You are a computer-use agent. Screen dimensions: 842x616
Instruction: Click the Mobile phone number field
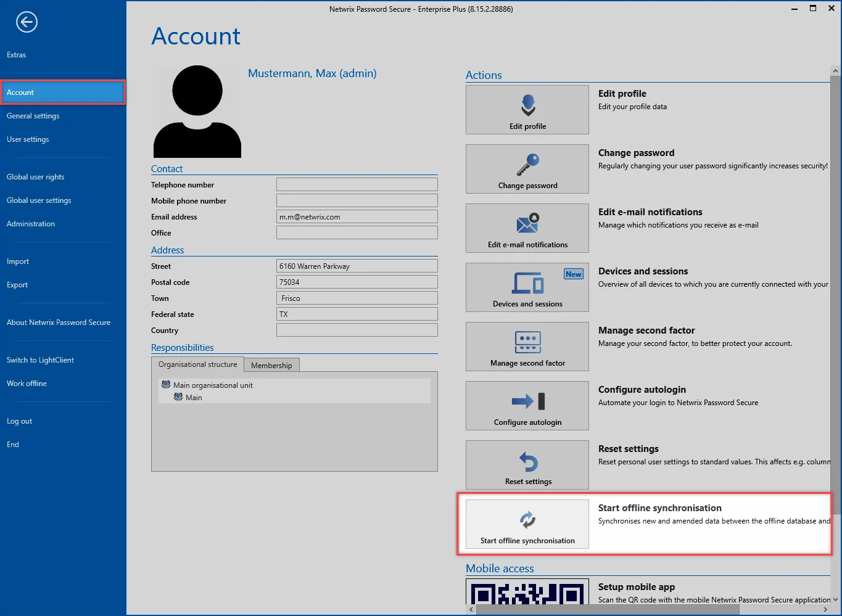click(357, 200)
